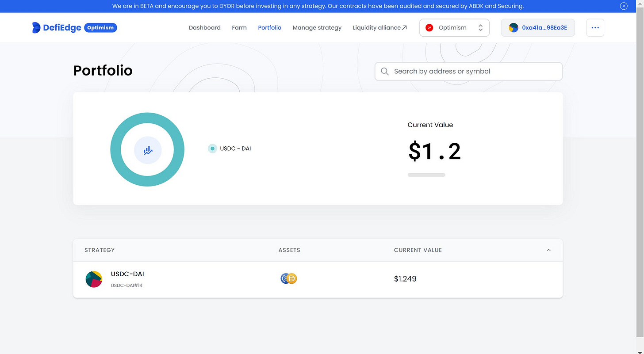644x354 pixels.
Task: Open the Optimism network dropdown
Action: 454,27
